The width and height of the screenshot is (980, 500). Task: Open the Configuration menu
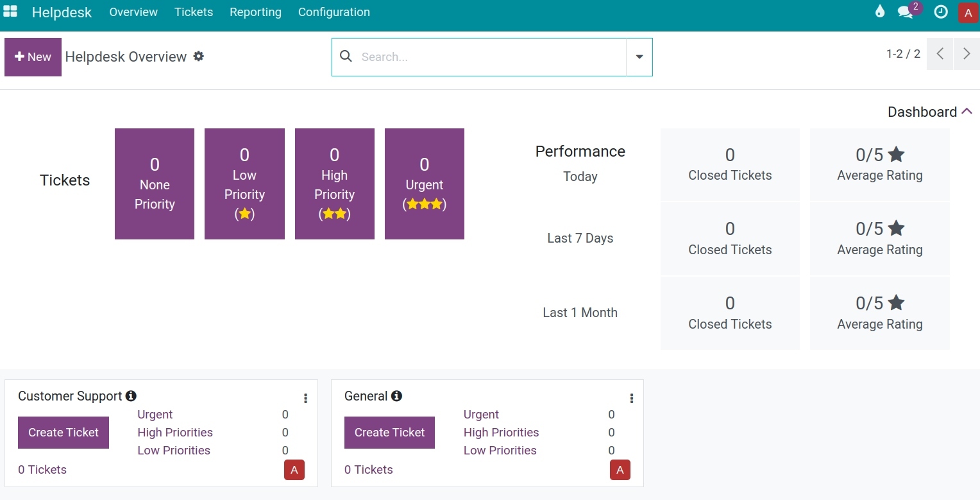point(334,12)
